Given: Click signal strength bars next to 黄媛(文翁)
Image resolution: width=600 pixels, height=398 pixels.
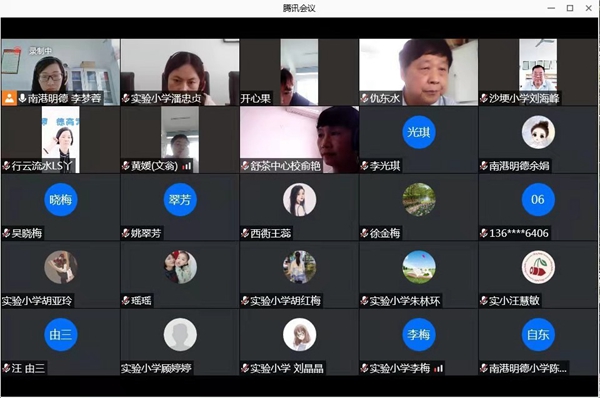Looking at the screenshot, I should [x=187, y=166].
